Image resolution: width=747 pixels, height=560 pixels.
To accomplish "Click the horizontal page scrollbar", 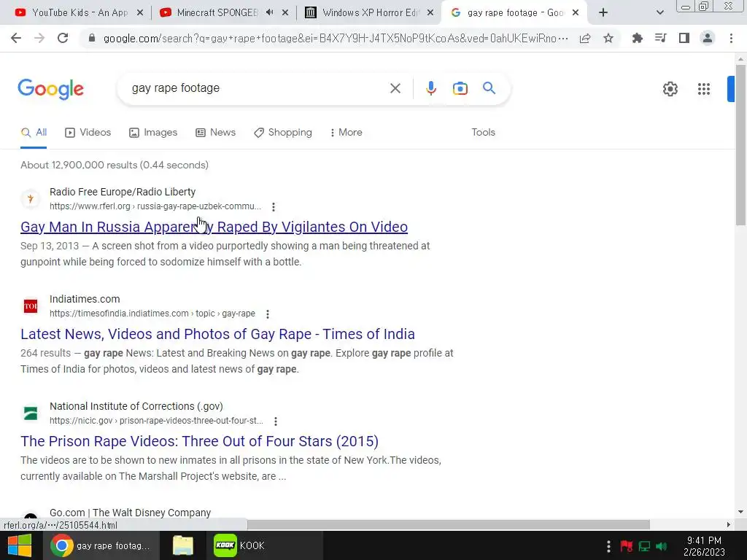I will 449,525.
